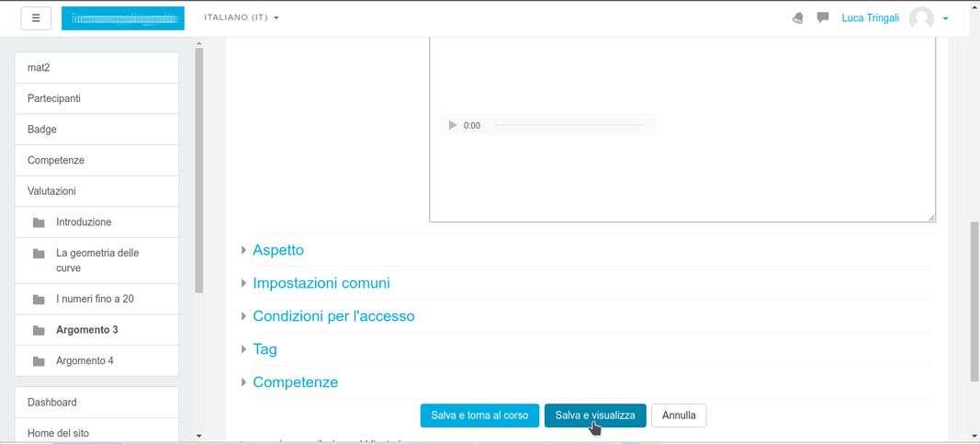Open the messages speech bubble icon
Screen dimensions: 980x444
tap(823, 17)
